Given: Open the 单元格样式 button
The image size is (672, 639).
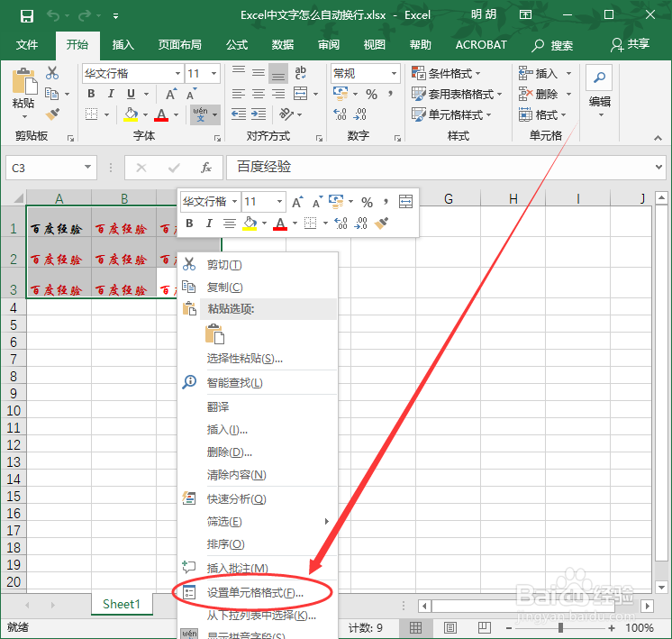Looking at the screenshot, I should (451, 114).
